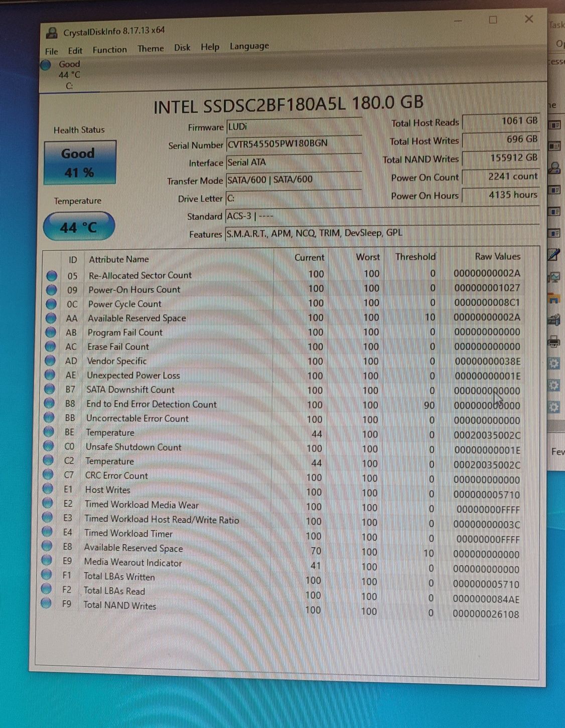Click status circle for Power-On Hours Count
Viewport: 565px width, 728px height.
click(x=51, y=289)
